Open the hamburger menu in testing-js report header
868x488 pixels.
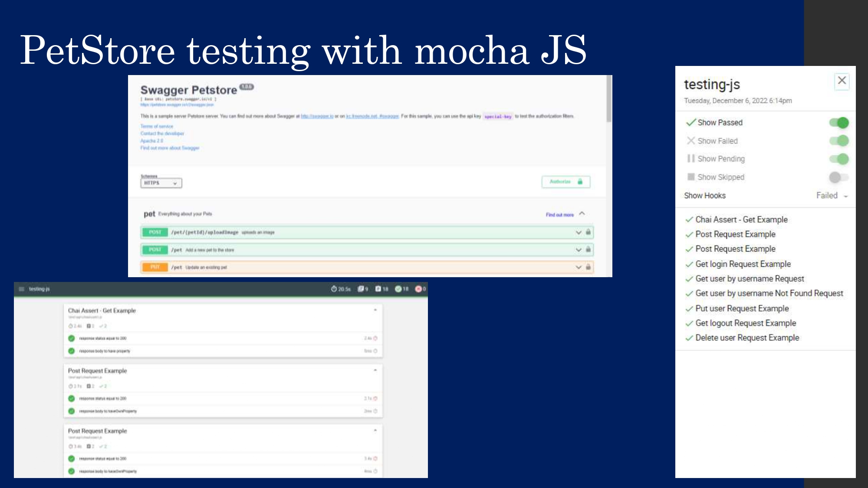pos(21,289)
